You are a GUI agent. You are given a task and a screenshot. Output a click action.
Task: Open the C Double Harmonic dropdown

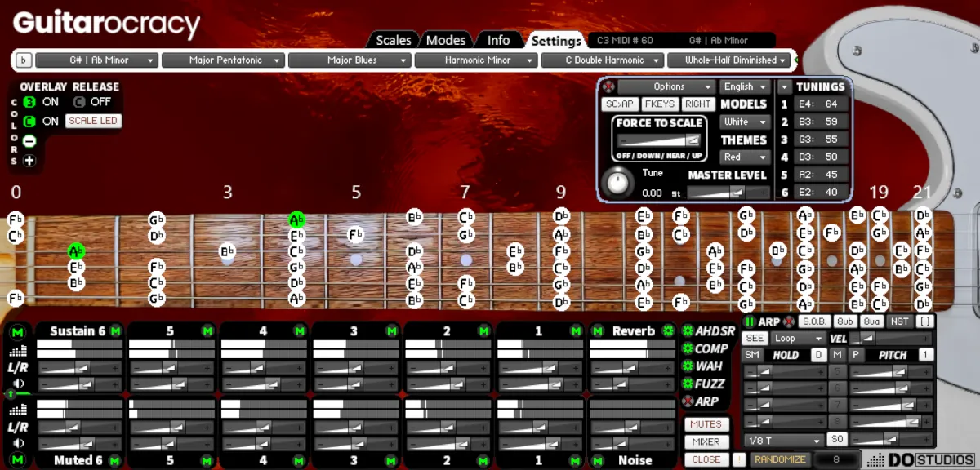click(x=603, y=60)
